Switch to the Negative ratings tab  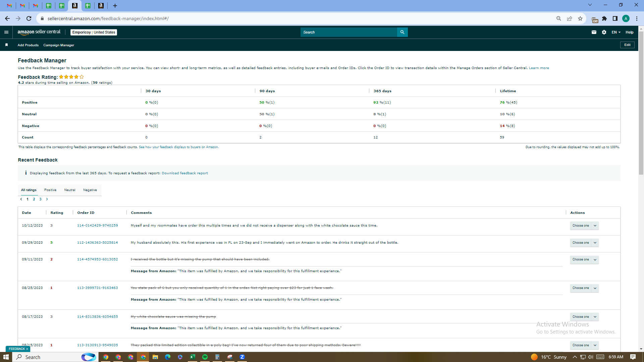(x=90, y=190)
